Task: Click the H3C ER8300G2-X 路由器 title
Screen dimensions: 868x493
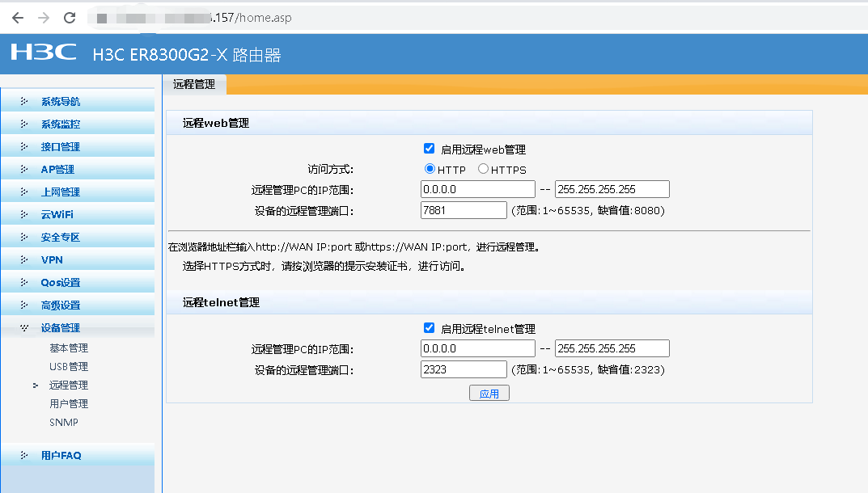Action: [x=187, y=55]
